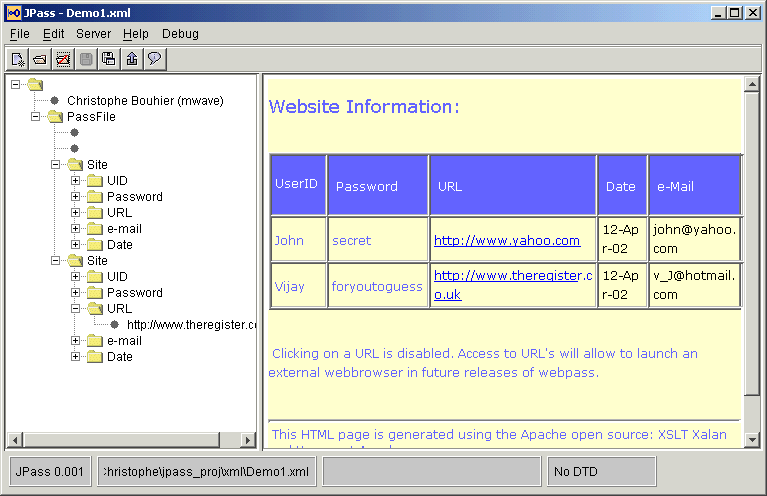Click the upload arrow toolbar icon
767x496 pixels.
click(132, 59)
